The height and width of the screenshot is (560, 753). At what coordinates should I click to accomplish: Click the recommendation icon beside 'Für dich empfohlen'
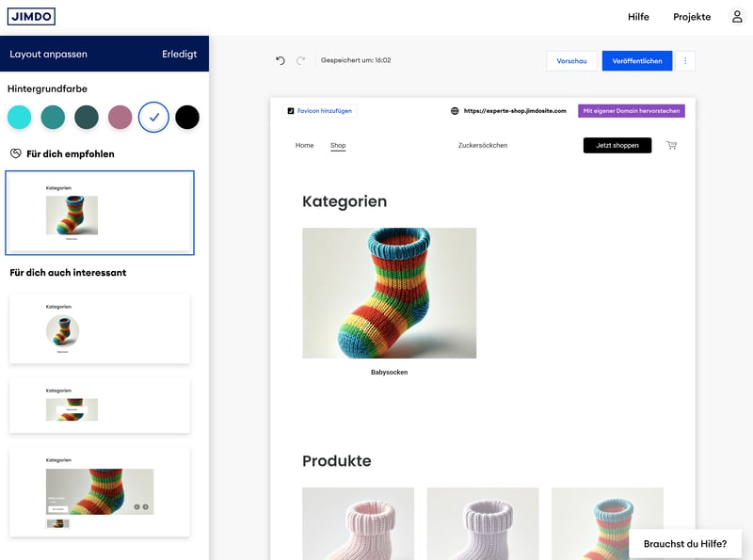coord(16,153)
